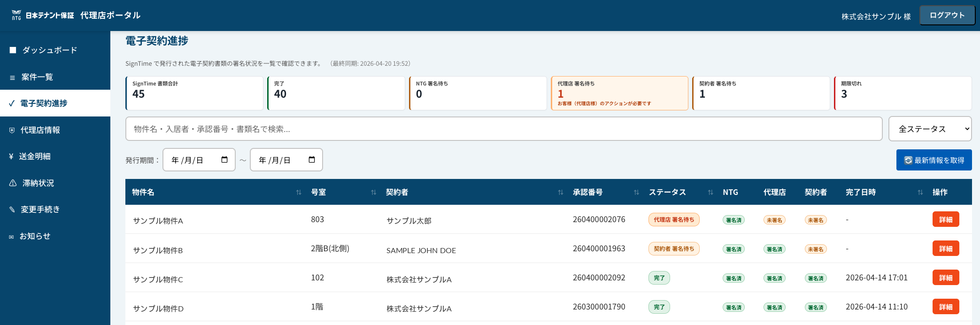The width and height of the screenshot is (980, 325).
Task: Open 詳細 for サンプル物件B row
Action: (946, 248)
